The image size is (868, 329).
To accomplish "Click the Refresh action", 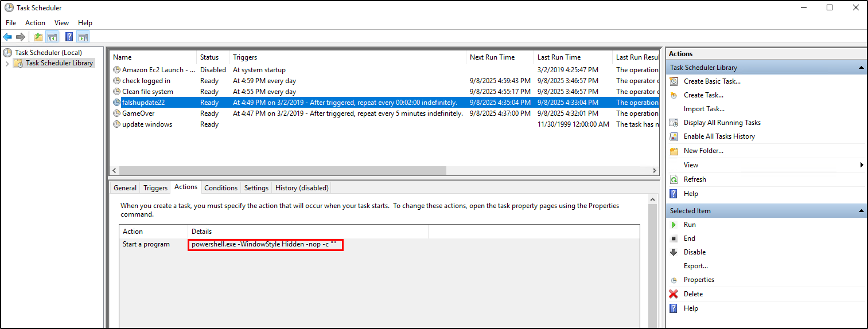I will coord(694,179).
